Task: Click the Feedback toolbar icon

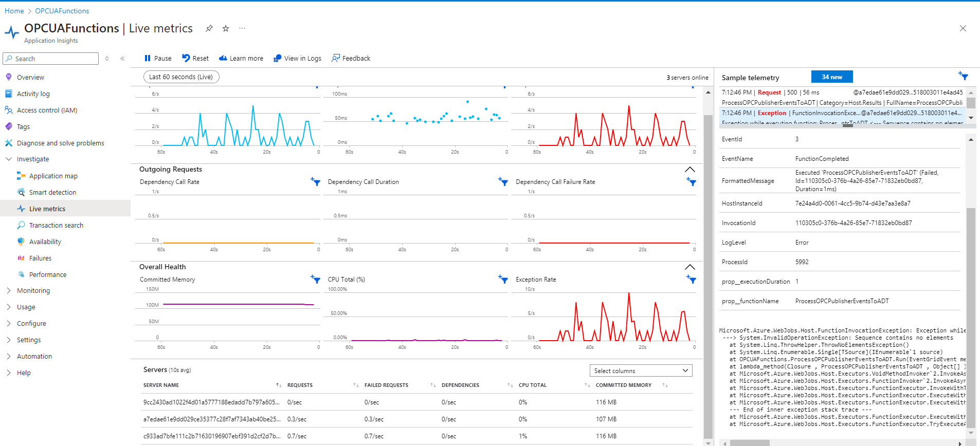Action: [x=336, y=58]
